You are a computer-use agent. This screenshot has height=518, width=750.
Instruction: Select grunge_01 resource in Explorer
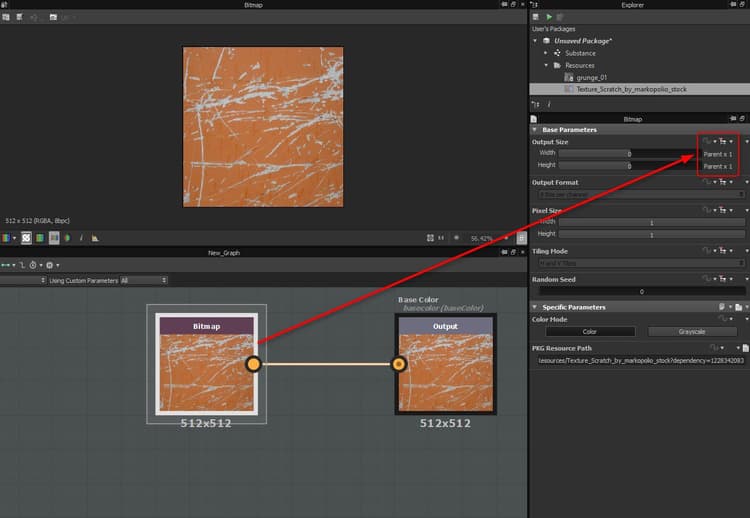point(592,77)
